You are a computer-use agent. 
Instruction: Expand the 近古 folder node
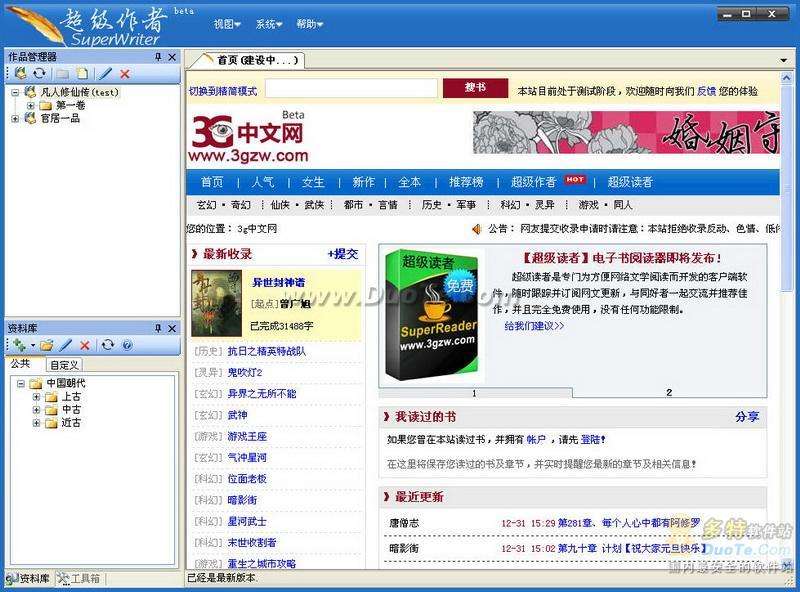[x=36, y=423]
